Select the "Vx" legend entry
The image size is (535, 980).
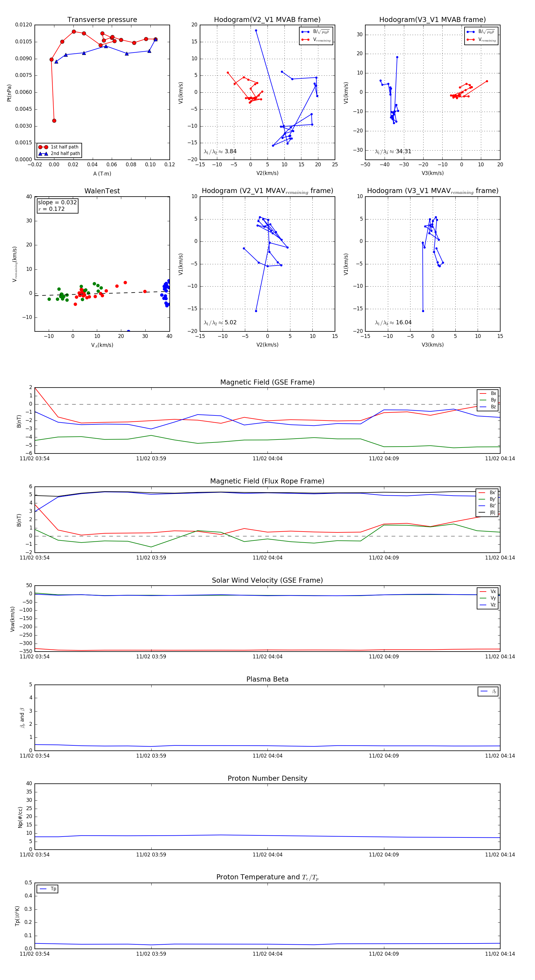click(x=488, y=592)
